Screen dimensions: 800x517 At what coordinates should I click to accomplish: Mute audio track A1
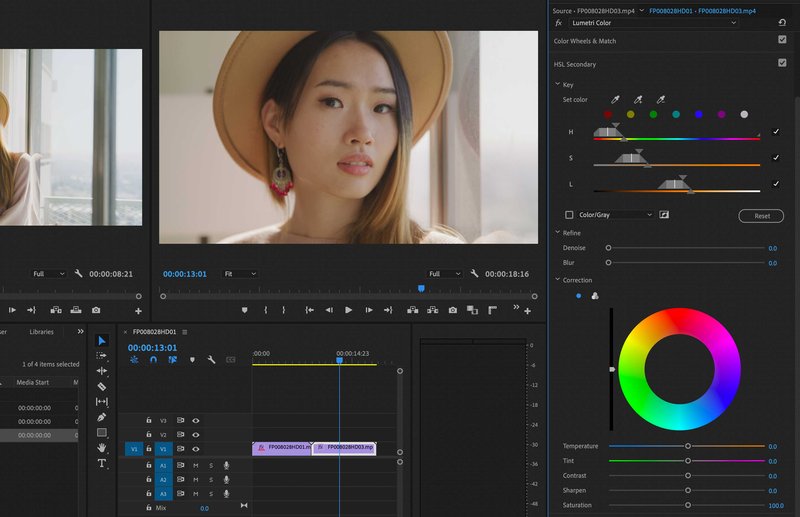click(195, 465)
